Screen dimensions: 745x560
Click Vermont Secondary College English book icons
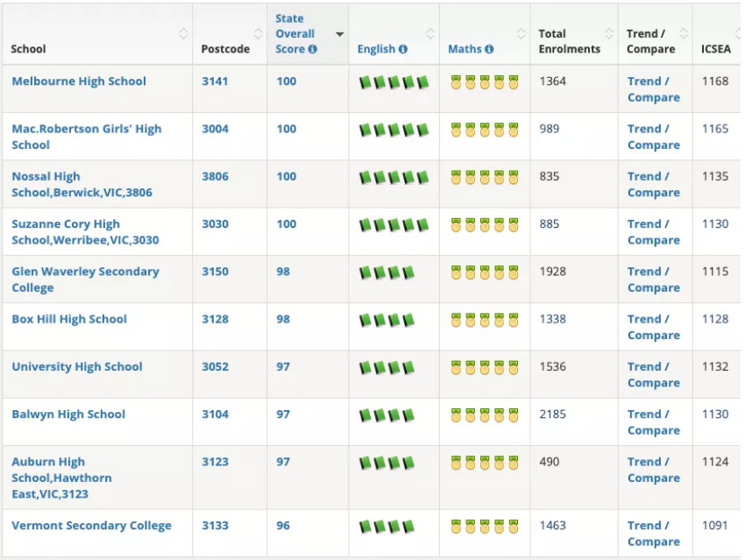[x=387, y=527]
